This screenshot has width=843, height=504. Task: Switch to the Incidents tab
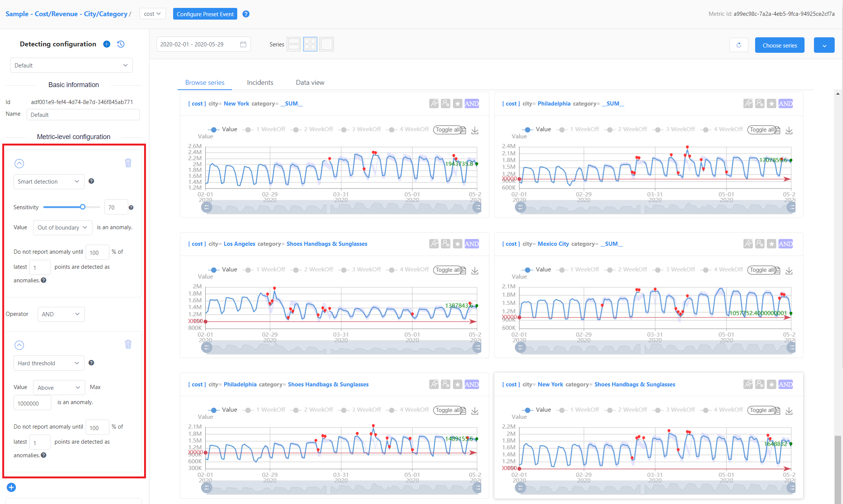coord(260,83)
